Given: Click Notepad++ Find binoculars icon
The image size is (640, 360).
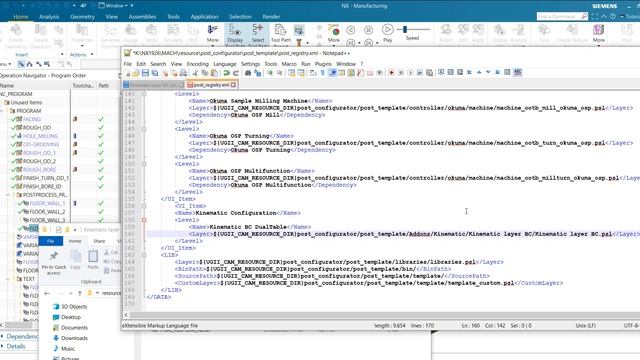Looking at the screenshot, I should point(248,73).
